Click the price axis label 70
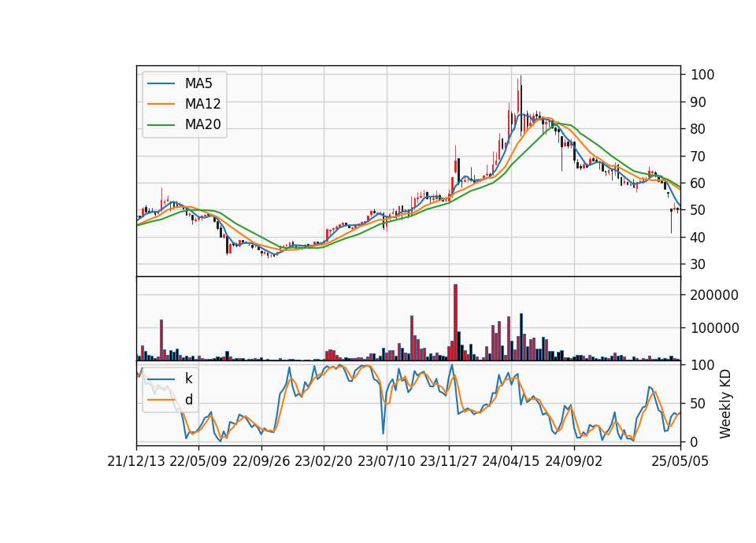 click(x=699, y=156)
